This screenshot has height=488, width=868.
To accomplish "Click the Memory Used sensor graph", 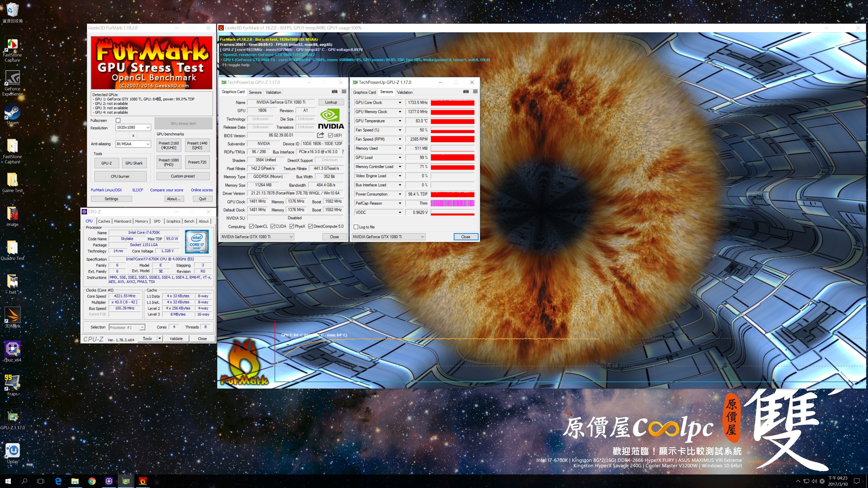I will click(x=453, y=148).
